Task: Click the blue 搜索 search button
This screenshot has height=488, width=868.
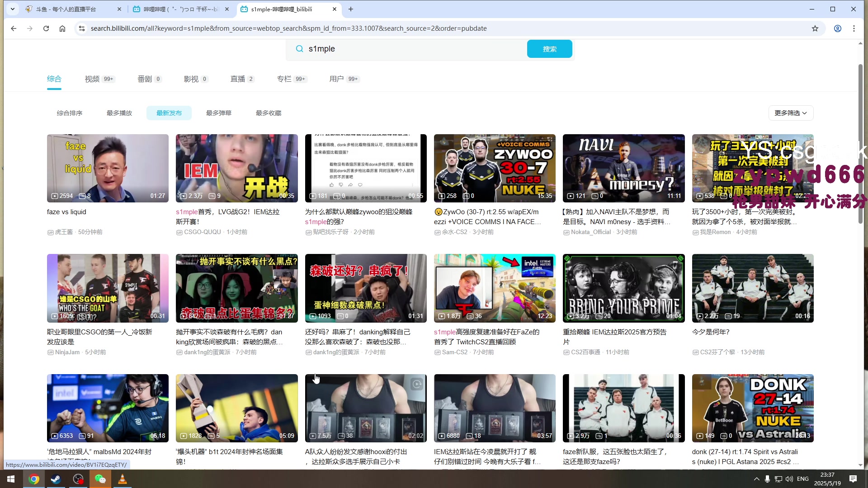Action: (x=550, y=49)
